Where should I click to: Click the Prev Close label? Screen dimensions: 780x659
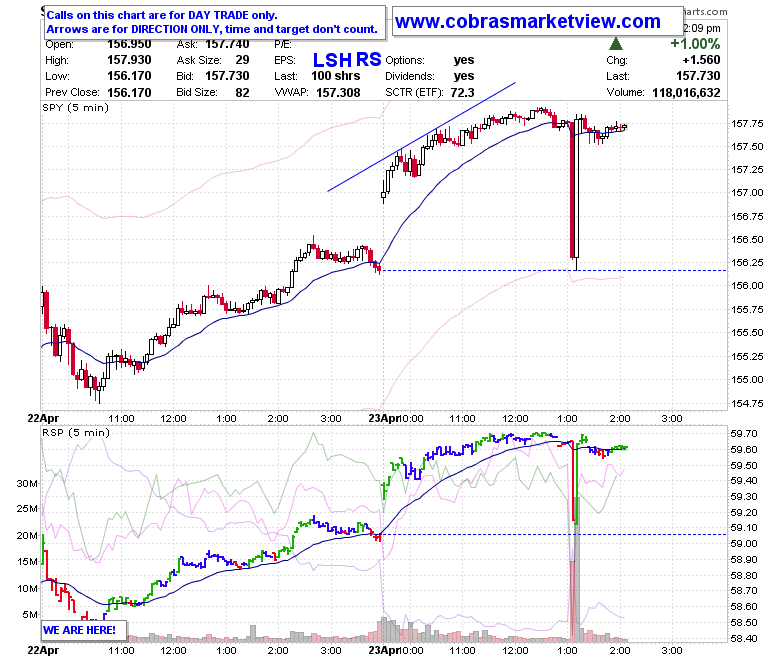click(72, 93)
